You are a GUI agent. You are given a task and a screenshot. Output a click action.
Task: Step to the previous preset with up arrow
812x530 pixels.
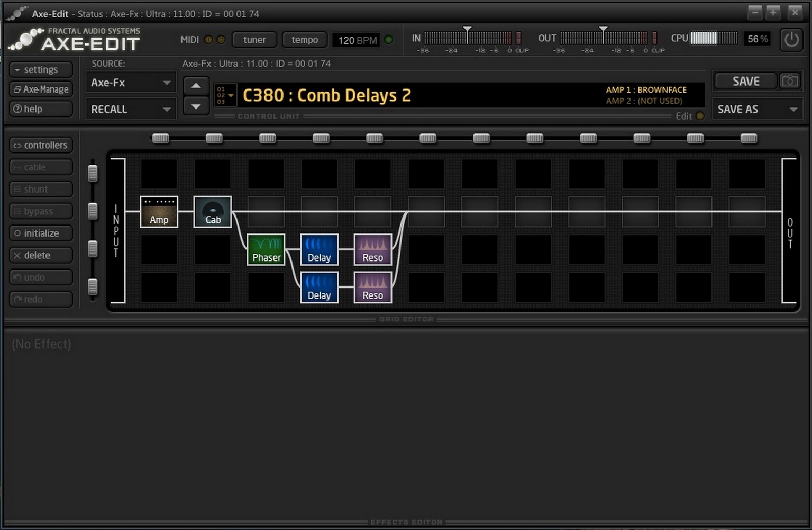coord(196,85)
